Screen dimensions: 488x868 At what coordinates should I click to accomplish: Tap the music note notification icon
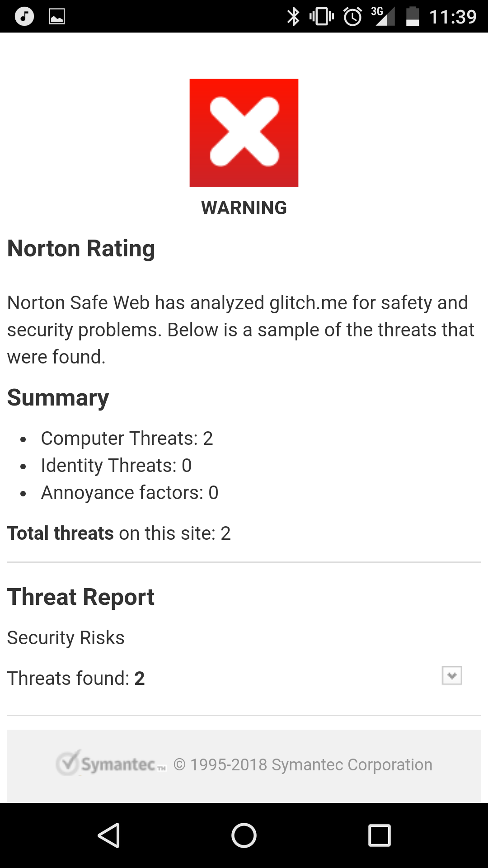coord(24,17)
